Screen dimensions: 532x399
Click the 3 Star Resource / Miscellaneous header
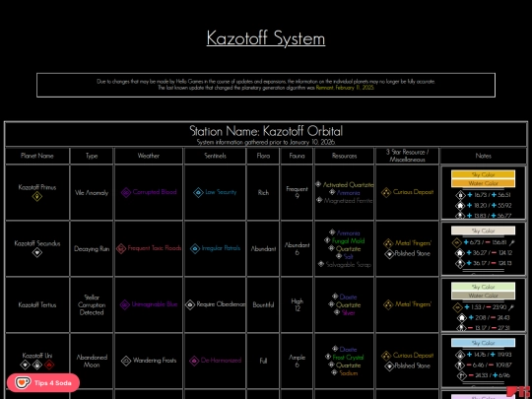(x=407, y=156)
